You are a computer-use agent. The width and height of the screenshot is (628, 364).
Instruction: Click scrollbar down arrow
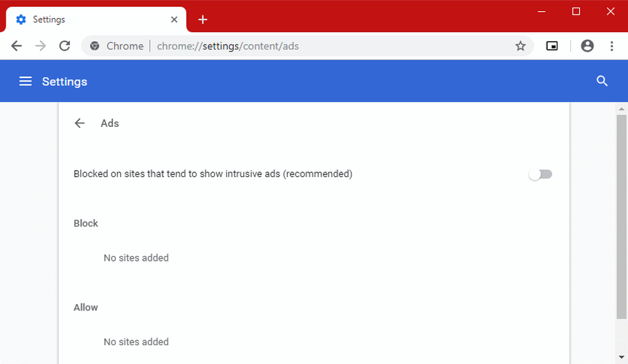(x=621, y=357)
